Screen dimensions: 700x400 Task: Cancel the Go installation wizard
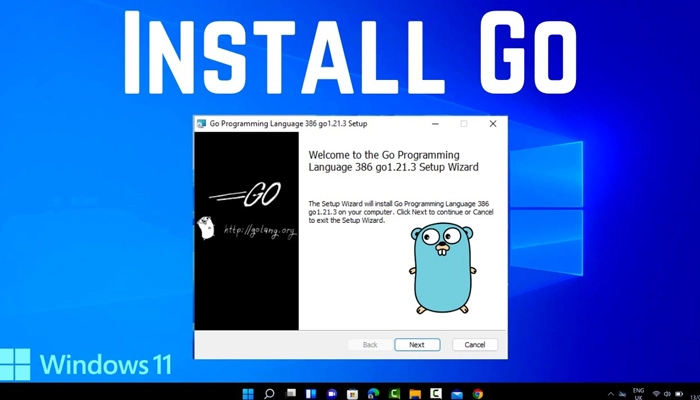475,345
